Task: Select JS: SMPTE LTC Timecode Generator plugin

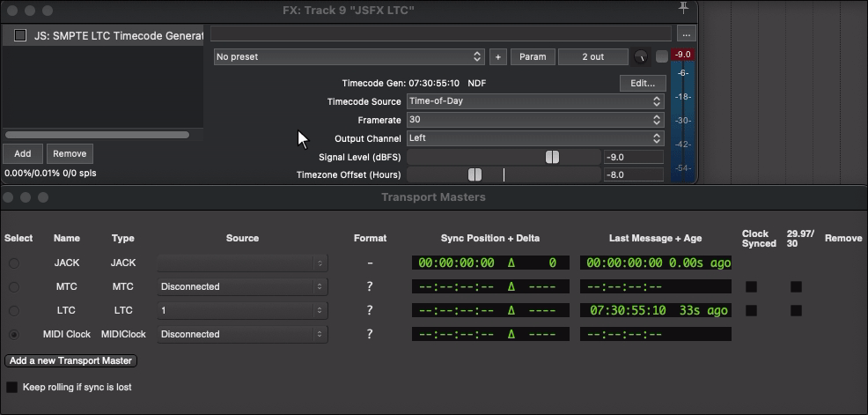Action: tap(102, 35)
